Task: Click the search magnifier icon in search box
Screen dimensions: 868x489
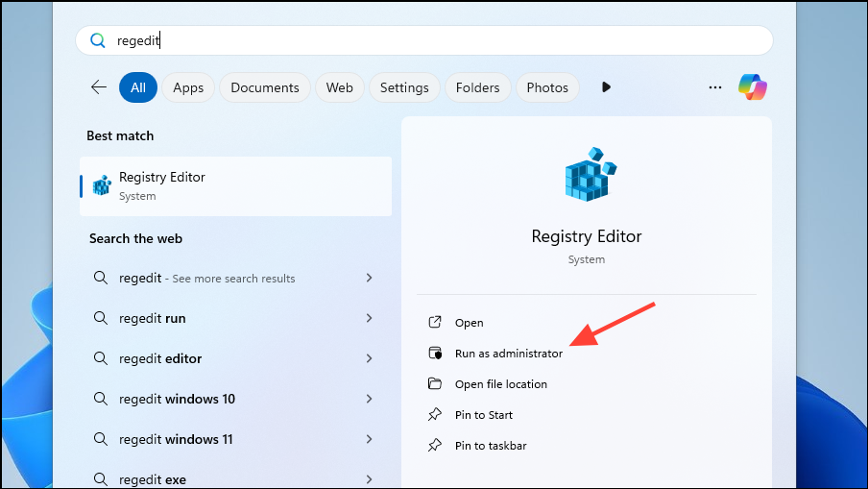Action: (x=97, y=40)
